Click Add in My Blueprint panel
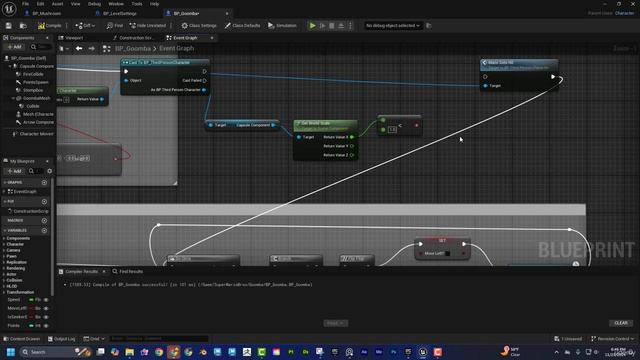This screenshot has height=360, width=640. click(15, 171)
